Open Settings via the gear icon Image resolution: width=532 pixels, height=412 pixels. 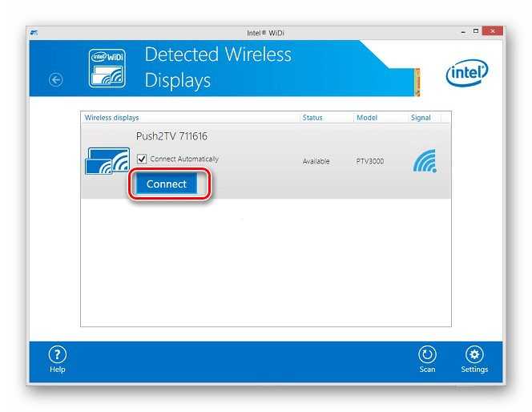[x=474, y=354]
